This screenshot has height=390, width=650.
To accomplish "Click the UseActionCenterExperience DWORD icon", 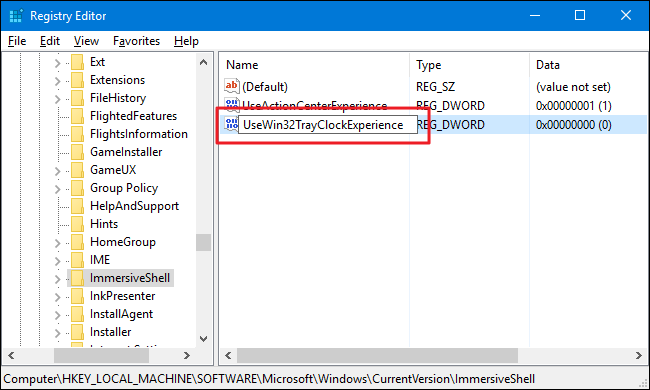I will 232,104.
